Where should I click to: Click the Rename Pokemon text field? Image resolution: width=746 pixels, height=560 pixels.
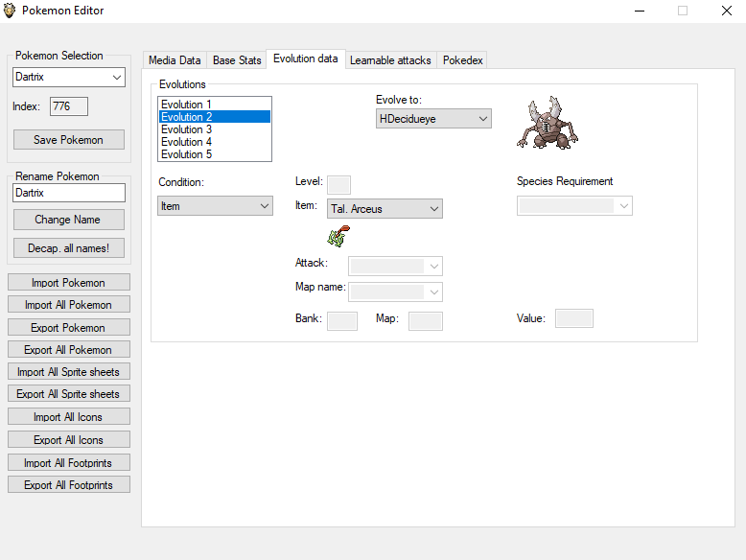68,193
